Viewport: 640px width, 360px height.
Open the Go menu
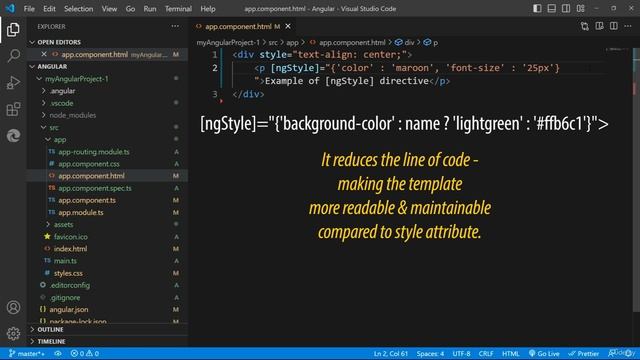point(130,9)
